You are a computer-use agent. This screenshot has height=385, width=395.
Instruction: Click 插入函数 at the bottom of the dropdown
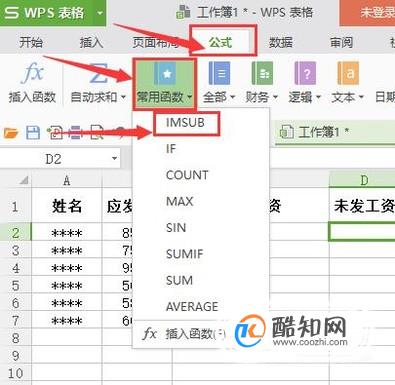click(195, 333)
